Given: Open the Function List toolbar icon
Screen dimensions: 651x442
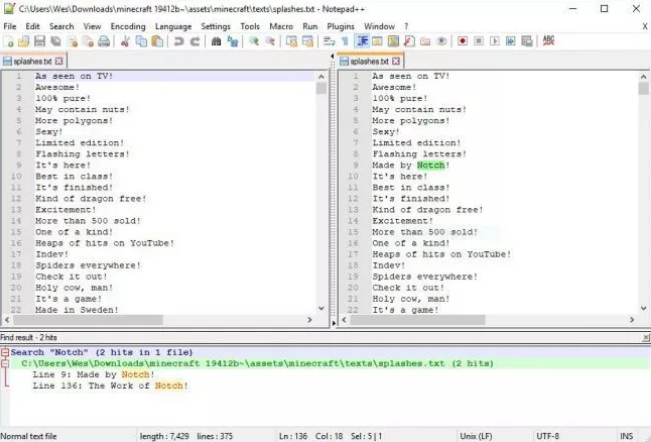Looking at the screenshot, I should coord(409,41).
